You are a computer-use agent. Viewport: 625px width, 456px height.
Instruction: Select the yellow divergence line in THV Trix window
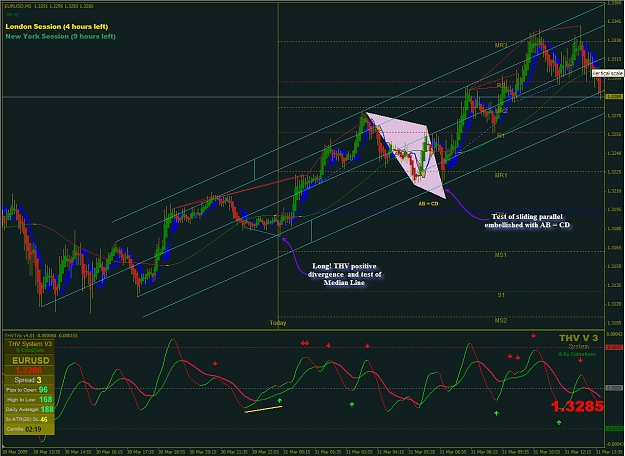(263, 409)
